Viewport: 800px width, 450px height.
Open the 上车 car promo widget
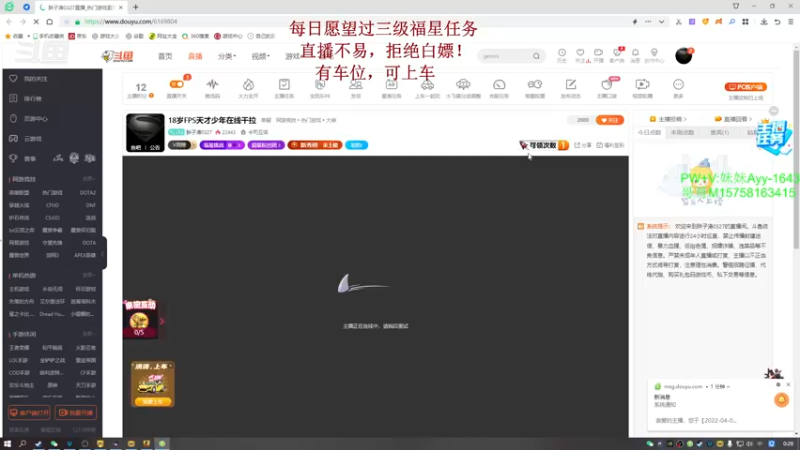tap(153, 385)
